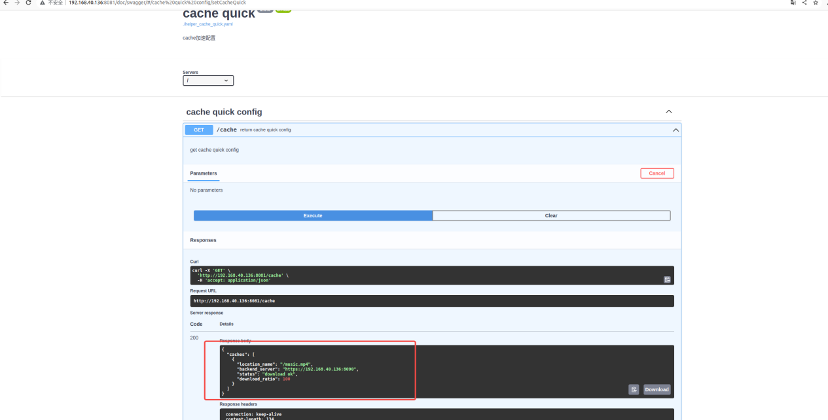This screenshot has height=420, width=828.
Task: Click the /cache endpoint path
Action: click(227, 130)
